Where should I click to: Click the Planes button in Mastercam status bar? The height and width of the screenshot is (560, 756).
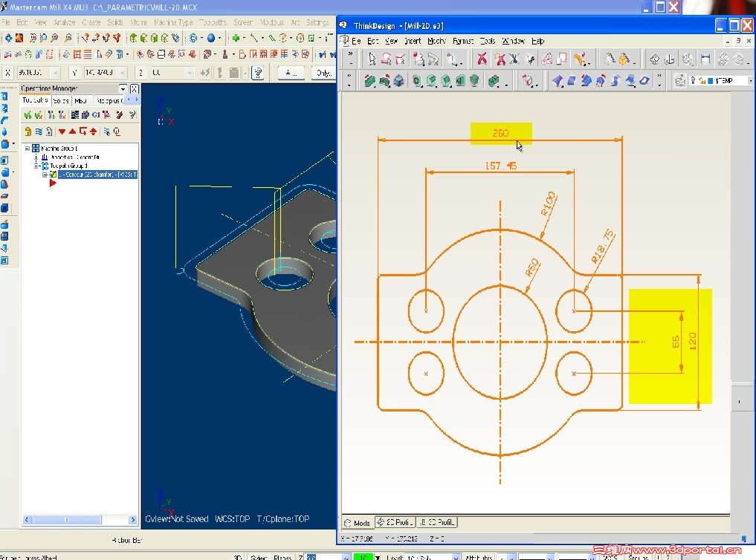coord(282,557)
